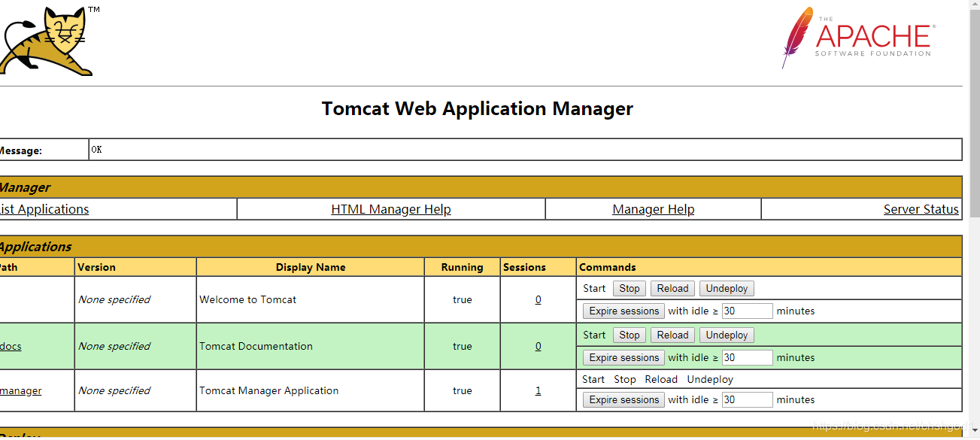Stop the Tomcat Documentation application
Screen dimensions: 980x440
(629, 335)
